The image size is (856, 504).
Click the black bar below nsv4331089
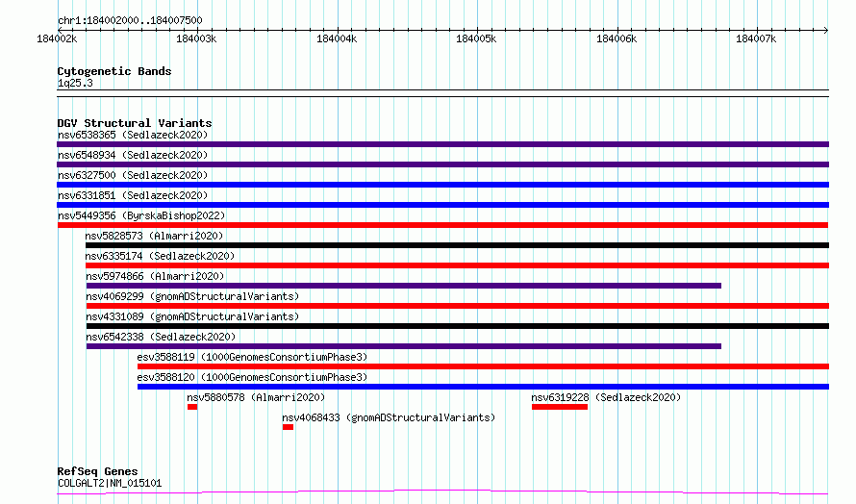[x=458, y=326]
